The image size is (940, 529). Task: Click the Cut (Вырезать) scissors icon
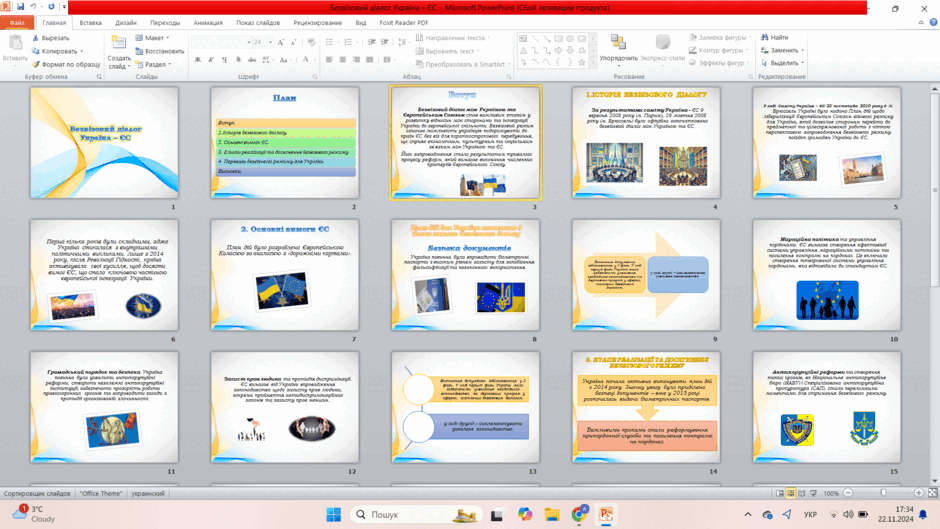[35, 38]
